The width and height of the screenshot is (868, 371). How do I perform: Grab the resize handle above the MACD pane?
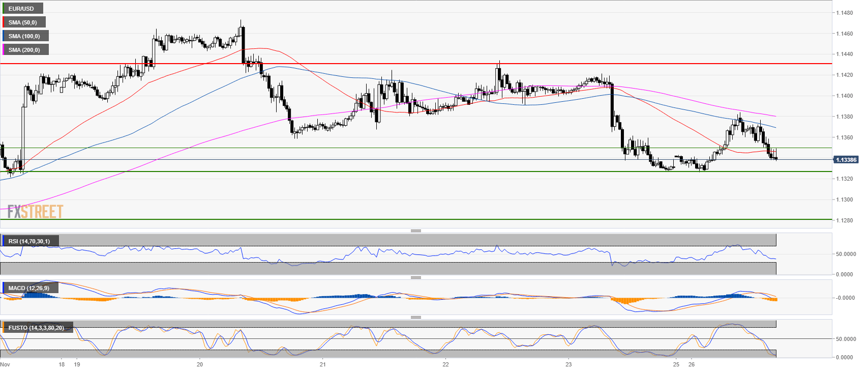click(415, 278)
